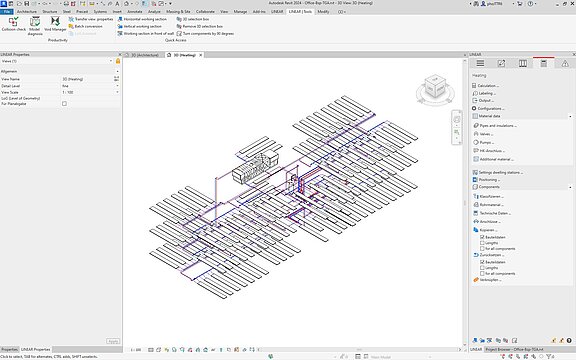Open the warning triangle tab in LINEAR panel
Viewport: 576px width, 360px height.
click(565, 64)
